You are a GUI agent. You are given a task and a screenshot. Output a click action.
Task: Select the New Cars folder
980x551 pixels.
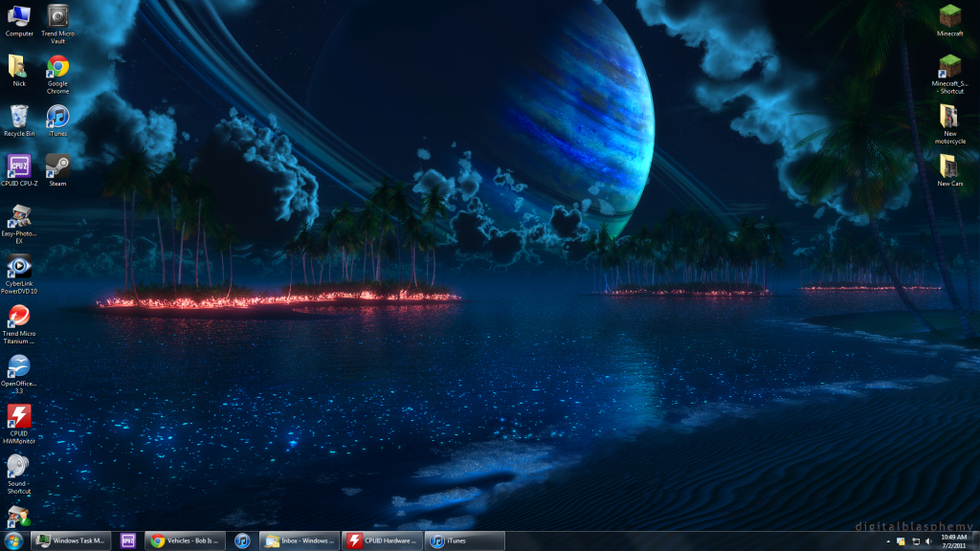click(950, 170)
